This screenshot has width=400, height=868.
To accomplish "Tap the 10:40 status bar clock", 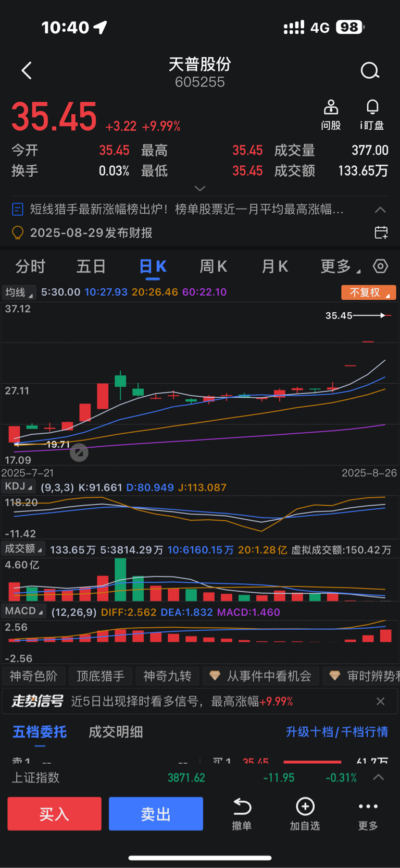I will pyautogui.click(x=65, y=27).
